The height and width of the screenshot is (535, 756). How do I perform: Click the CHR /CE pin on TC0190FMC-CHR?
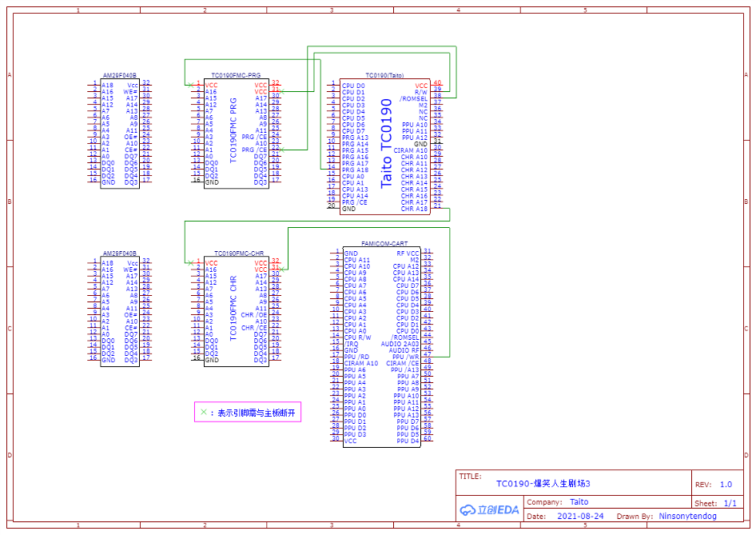point(254,328)
